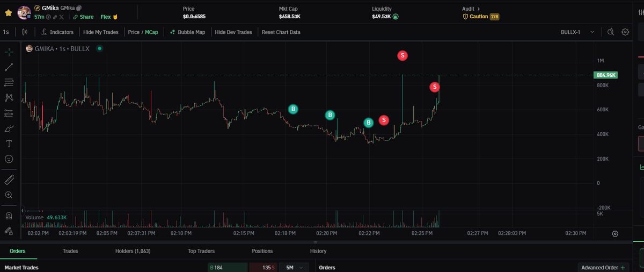Click the first B buy marker on chart

tap(293, 109)
